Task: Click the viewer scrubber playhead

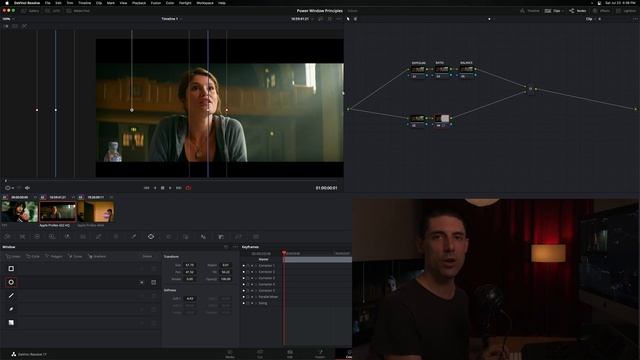Action: click(x=6, y=180)
